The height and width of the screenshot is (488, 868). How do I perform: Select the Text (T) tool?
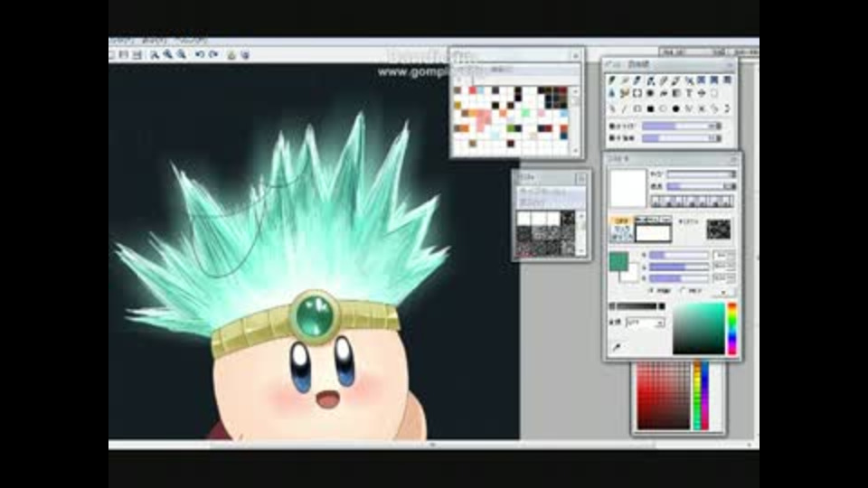689,93
